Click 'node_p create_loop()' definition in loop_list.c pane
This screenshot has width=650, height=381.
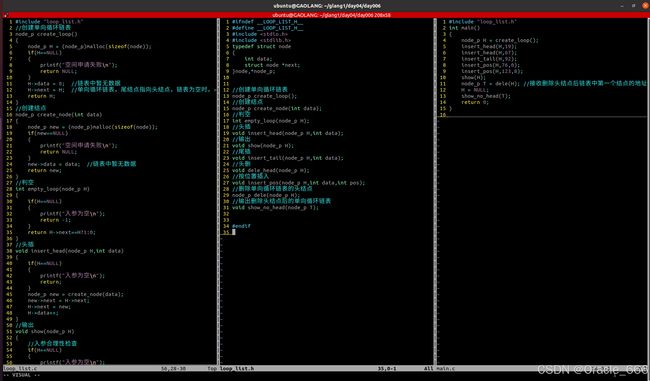click(46, 34)
